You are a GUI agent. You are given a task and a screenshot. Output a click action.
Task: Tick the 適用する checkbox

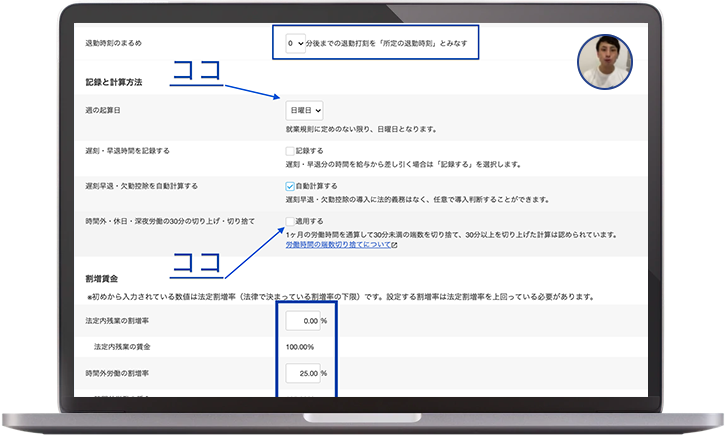click(290, 221)
